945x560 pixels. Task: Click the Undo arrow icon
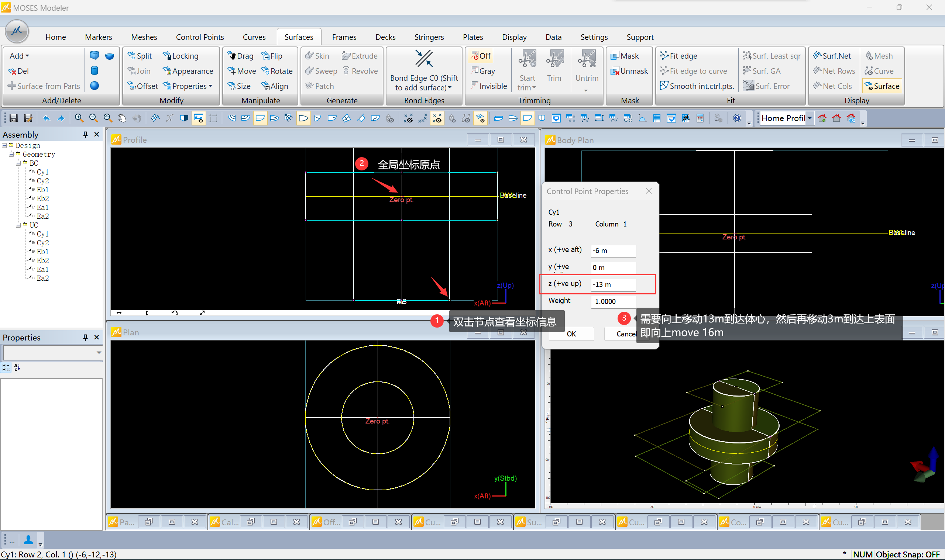[46, 118]
